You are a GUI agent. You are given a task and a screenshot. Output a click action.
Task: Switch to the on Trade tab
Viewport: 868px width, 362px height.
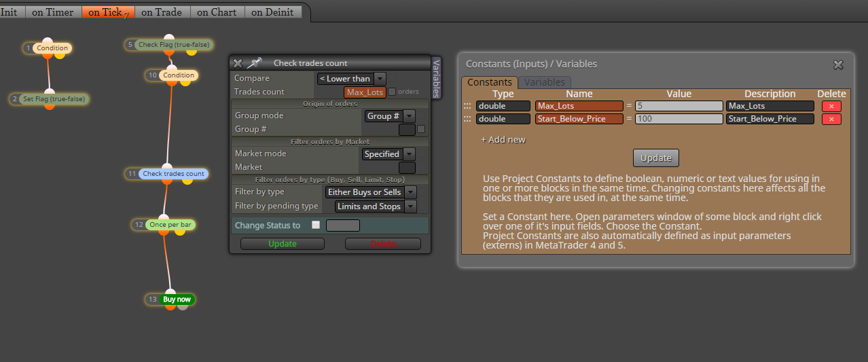[162, 12]
